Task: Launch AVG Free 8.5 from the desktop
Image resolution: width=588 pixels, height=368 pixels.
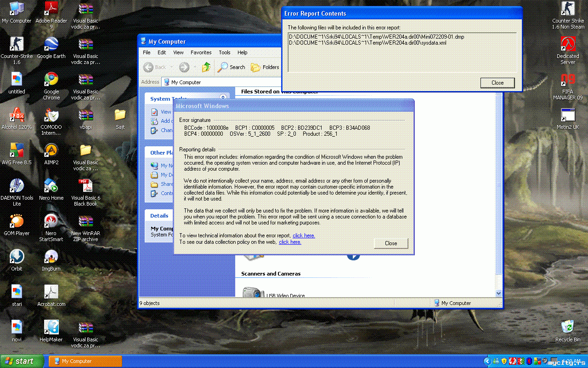Action: [x=17, y=155]
